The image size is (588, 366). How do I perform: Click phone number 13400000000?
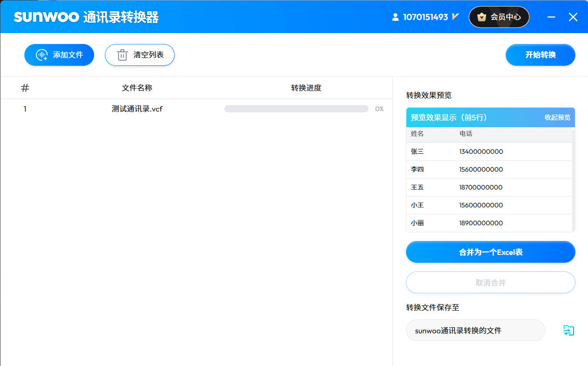[x=481, y=152]
